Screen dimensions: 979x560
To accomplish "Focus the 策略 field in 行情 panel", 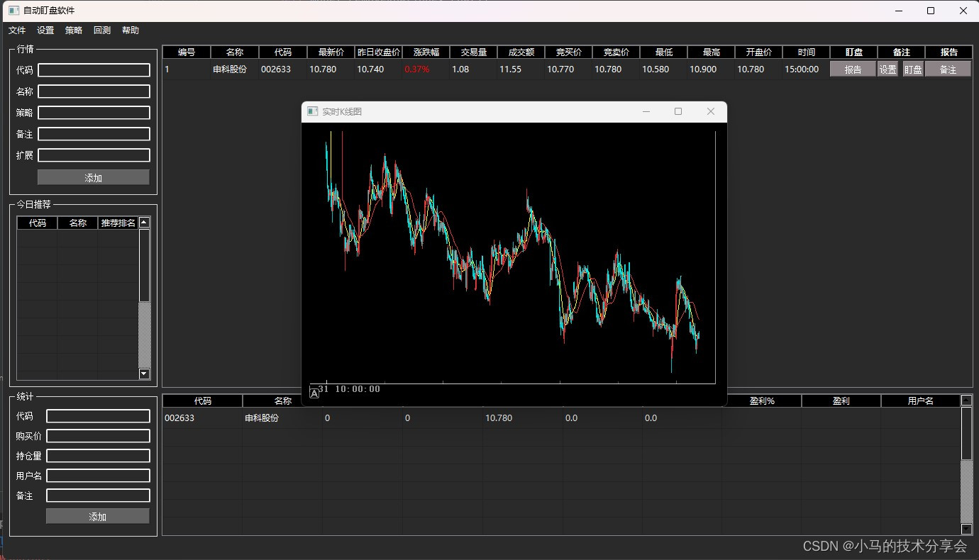I will [x=94, y=113].
